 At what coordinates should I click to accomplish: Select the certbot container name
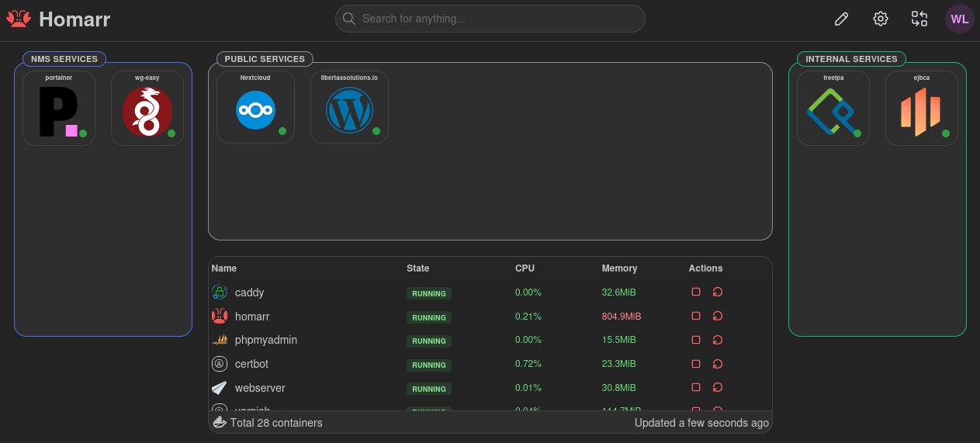[251, 364]
